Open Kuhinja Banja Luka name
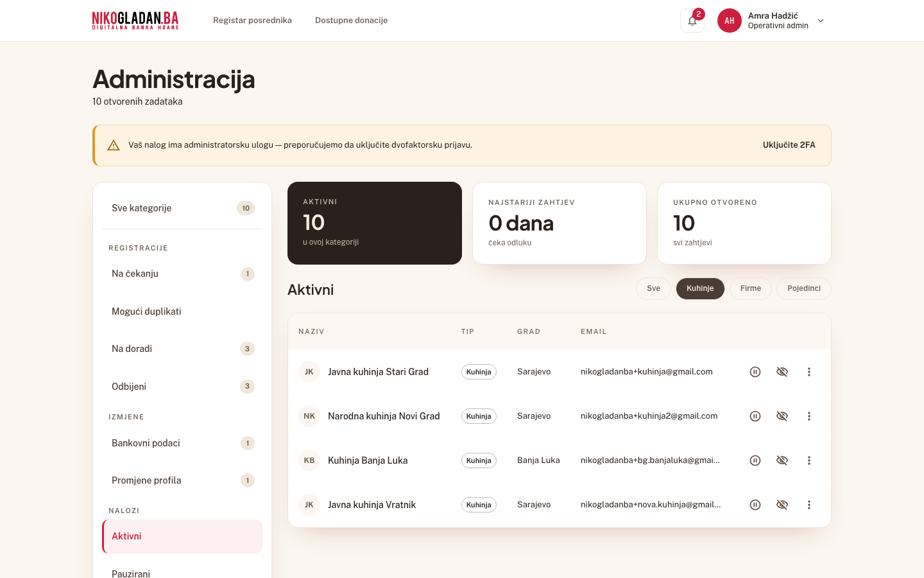Screen dimensions: 924x578 pos(368,460)
